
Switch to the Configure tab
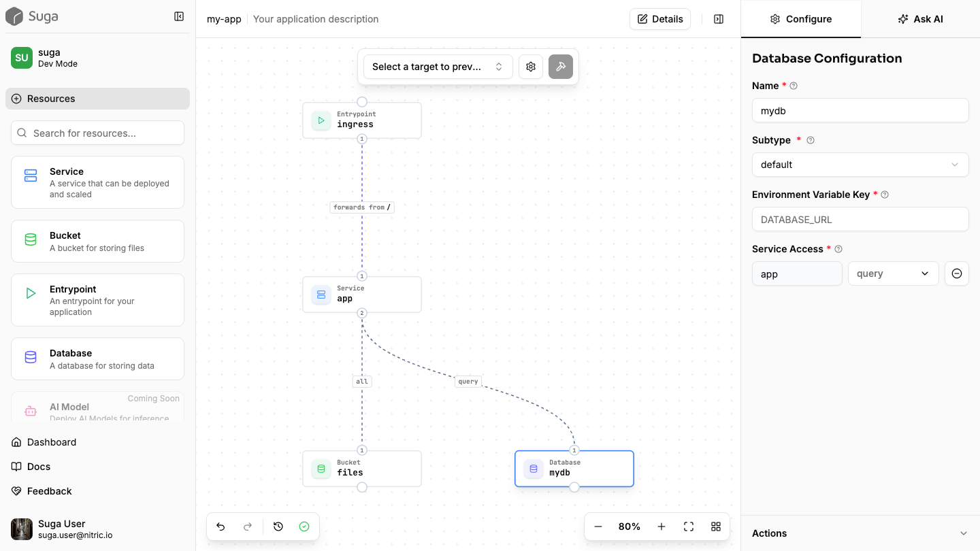(x=800, y=19)
